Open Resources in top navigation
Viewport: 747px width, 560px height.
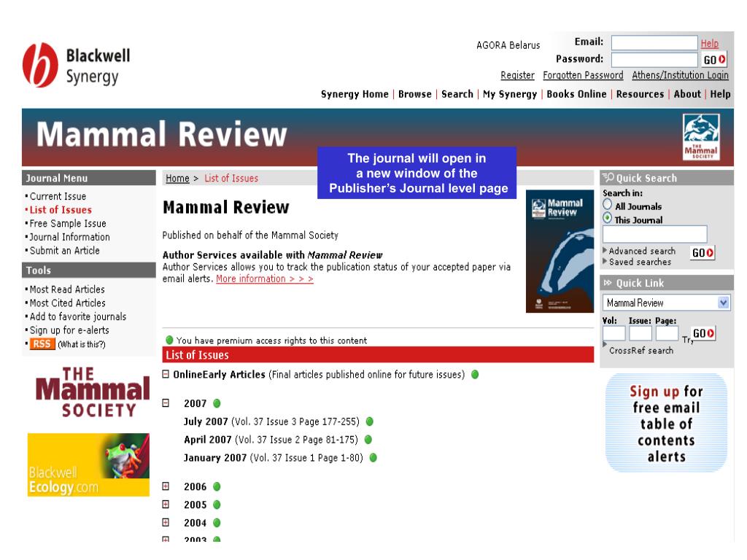click(x=640, y=94)
